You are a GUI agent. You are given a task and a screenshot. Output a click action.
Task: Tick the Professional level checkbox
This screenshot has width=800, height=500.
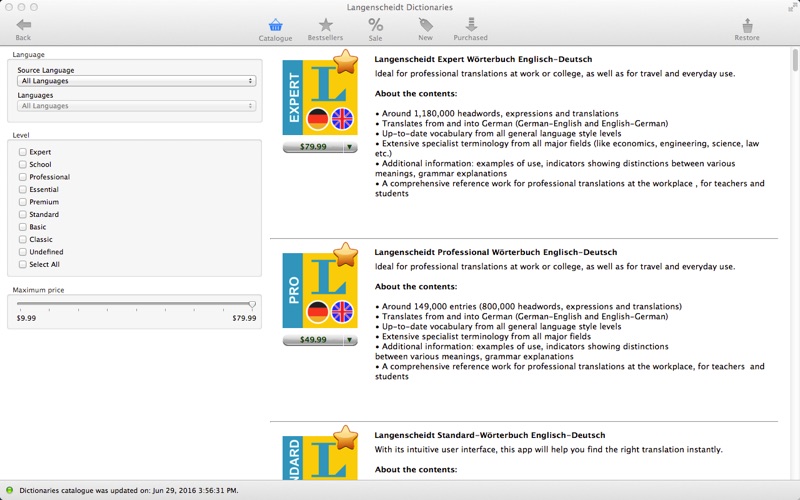[22, 177]
